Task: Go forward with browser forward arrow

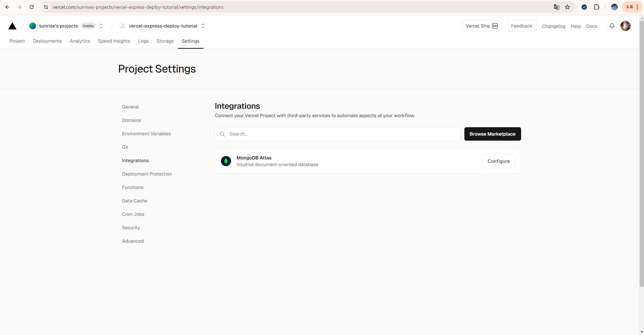Action: coord(19,7)
